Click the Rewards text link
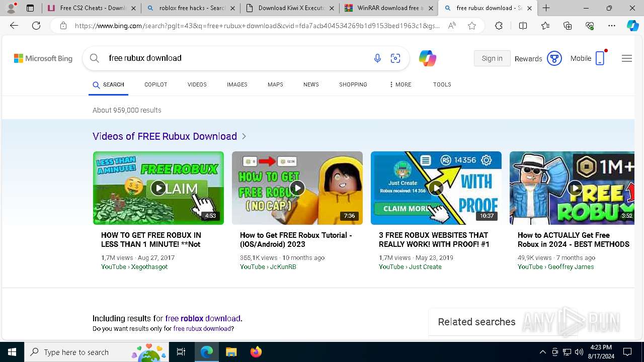This screenshot has height=362, width=644. (528, 59)
